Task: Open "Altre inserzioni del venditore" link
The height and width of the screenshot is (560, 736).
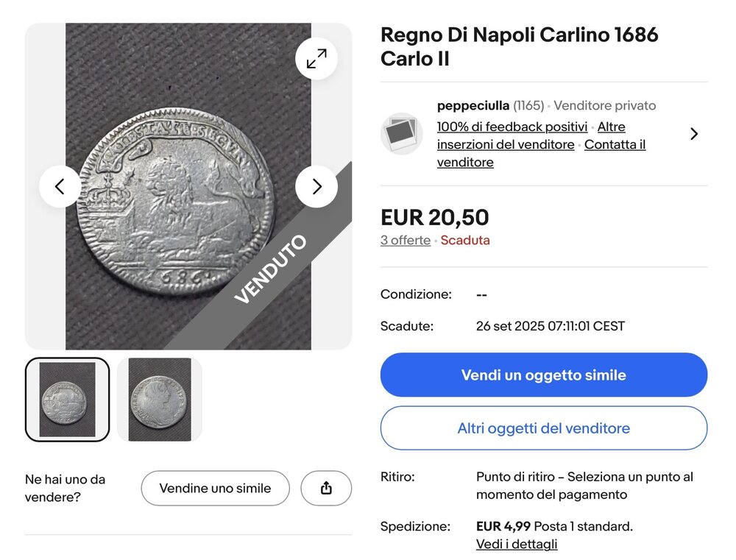Action: (506, 144)
